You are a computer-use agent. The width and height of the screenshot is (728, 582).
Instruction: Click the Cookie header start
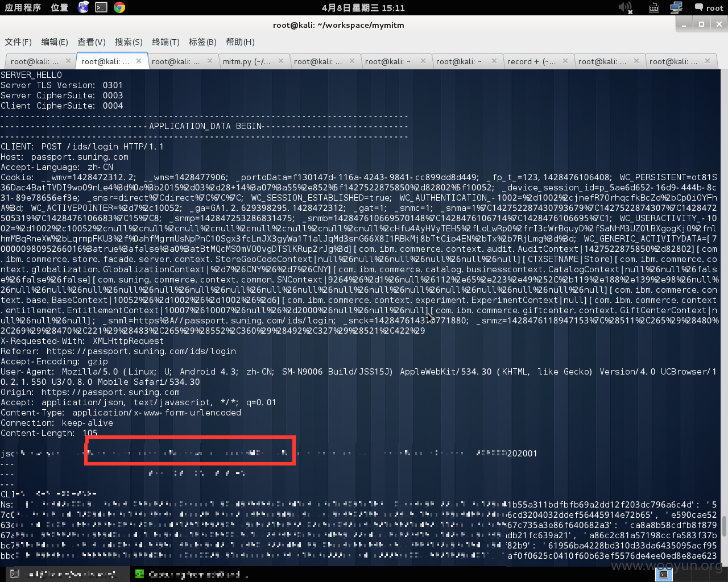(x=17, y=177)
